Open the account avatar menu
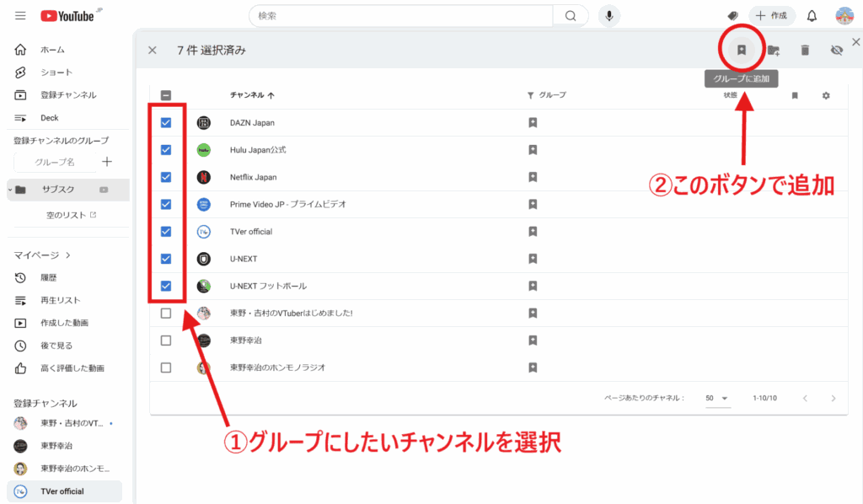Screen dimensions: 863x504 844,16
